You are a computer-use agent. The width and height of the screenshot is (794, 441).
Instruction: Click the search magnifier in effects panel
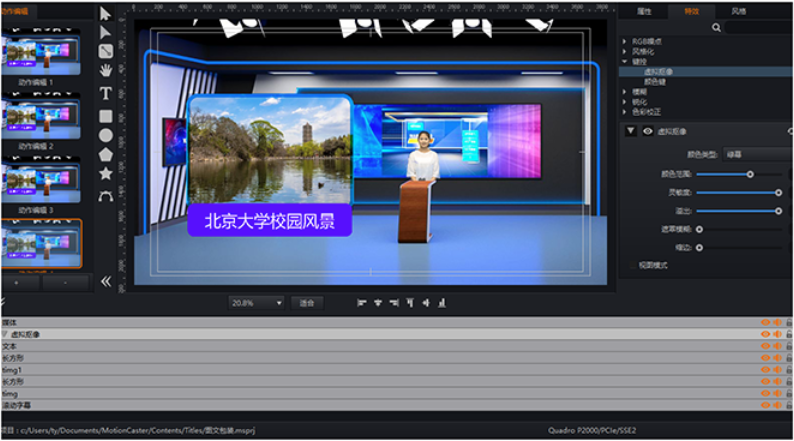pos(716,28)
